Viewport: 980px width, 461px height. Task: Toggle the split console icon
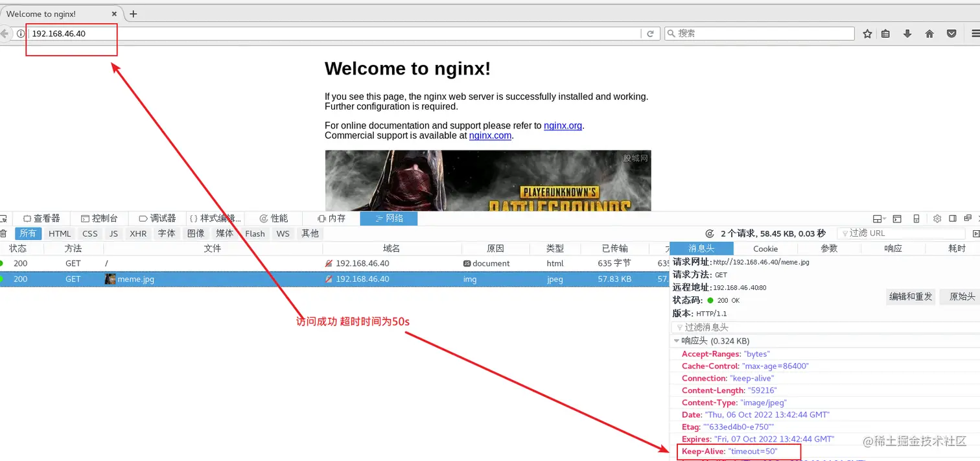coord(896,219)
